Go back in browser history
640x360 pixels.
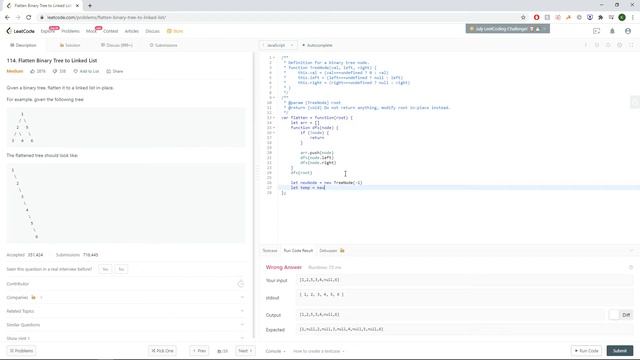[x=7, y=17]
